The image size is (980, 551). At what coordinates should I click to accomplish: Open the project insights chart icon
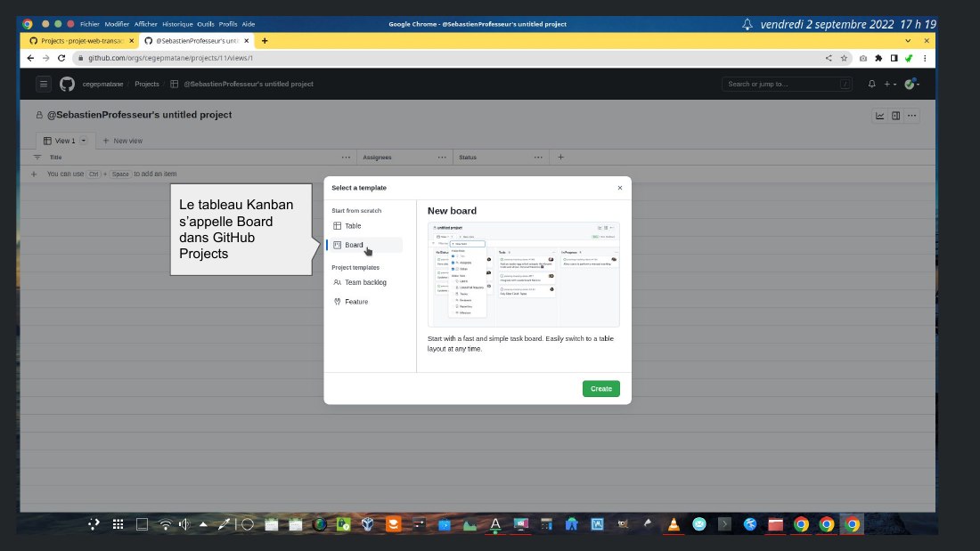[x=879, y=116]
